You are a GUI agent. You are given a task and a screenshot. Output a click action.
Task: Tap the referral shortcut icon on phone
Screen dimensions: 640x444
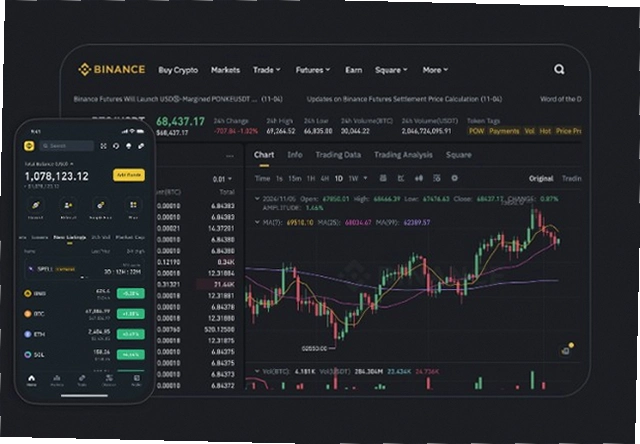(x=68, y=205)
